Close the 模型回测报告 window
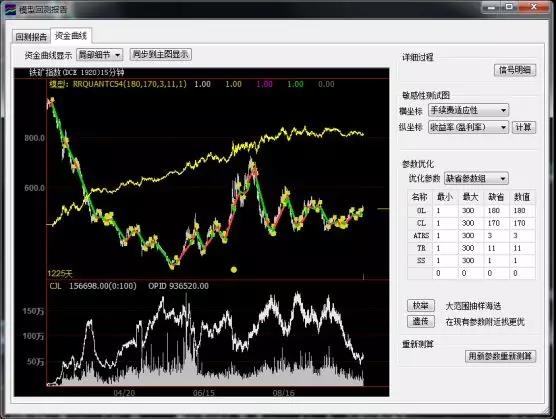Image resolution: width=556 pixels, height=420 pixels. tap(534, 8)
